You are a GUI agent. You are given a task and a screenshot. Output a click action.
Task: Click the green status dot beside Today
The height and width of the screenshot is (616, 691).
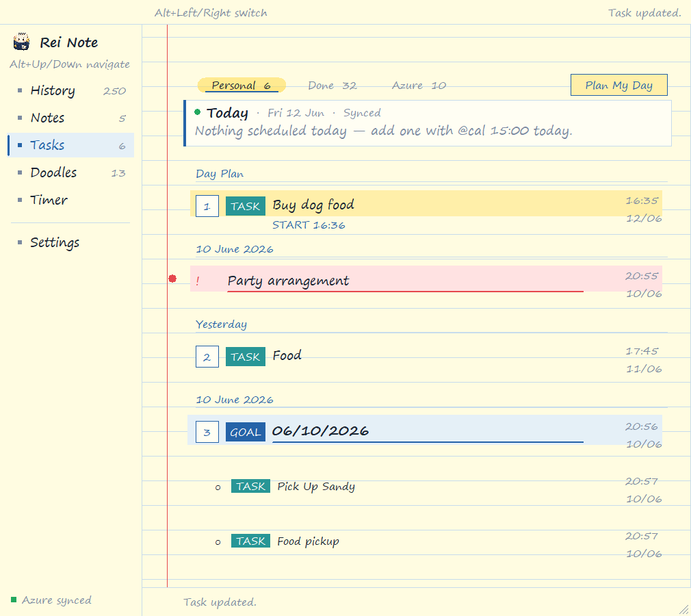198,112
